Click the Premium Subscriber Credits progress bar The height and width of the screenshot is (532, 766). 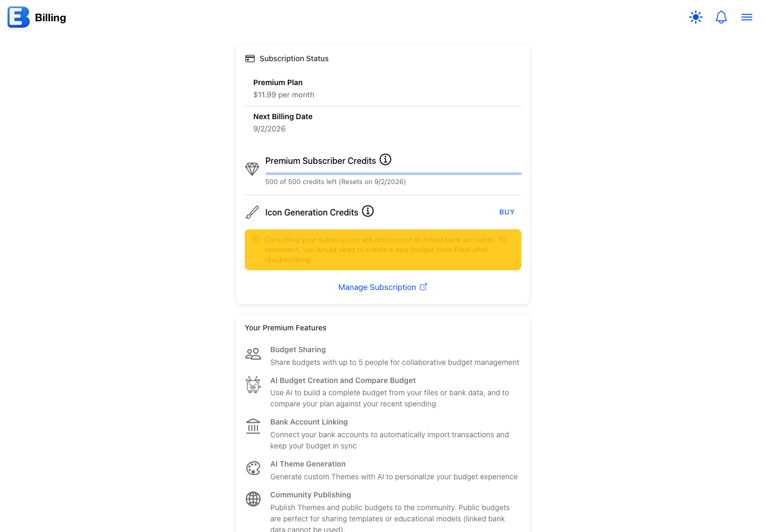(394, 173)
